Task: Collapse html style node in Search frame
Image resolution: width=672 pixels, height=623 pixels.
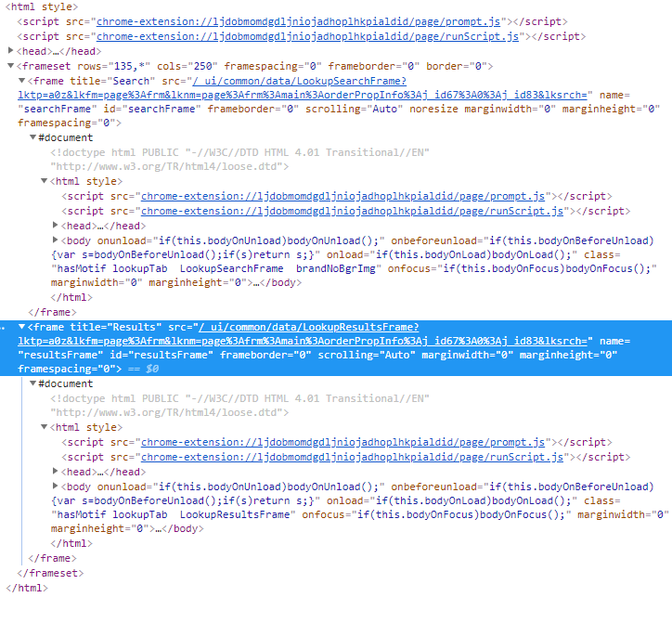Action: (x=44, y=181)
